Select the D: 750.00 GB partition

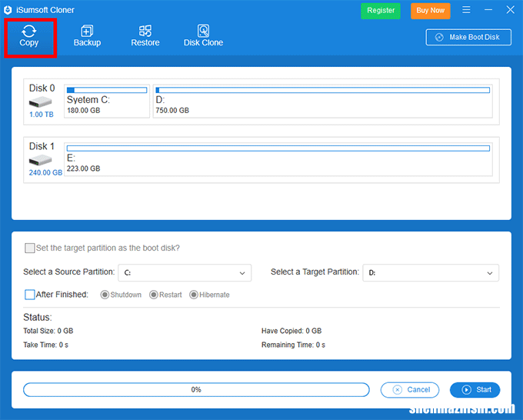click(x=322, y=101)
